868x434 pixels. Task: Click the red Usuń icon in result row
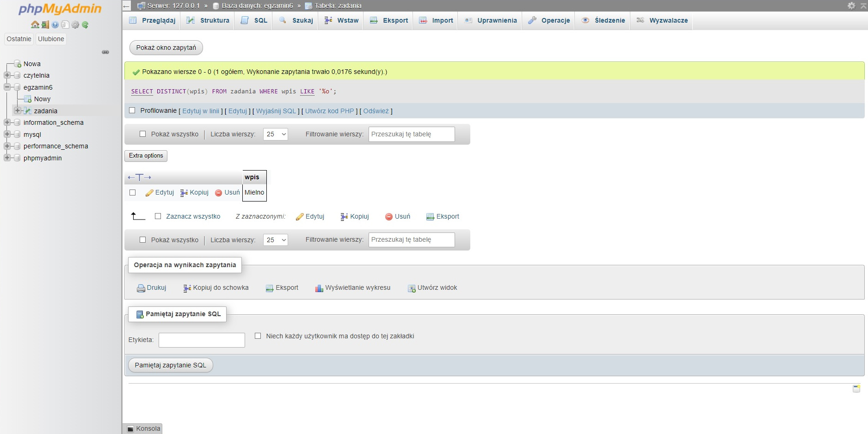pyautogui.click(x=219, y=193)
